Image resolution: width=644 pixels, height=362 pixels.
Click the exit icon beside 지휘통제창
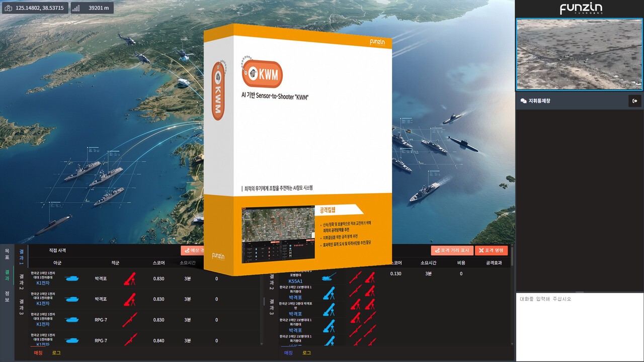pos(634,101)
